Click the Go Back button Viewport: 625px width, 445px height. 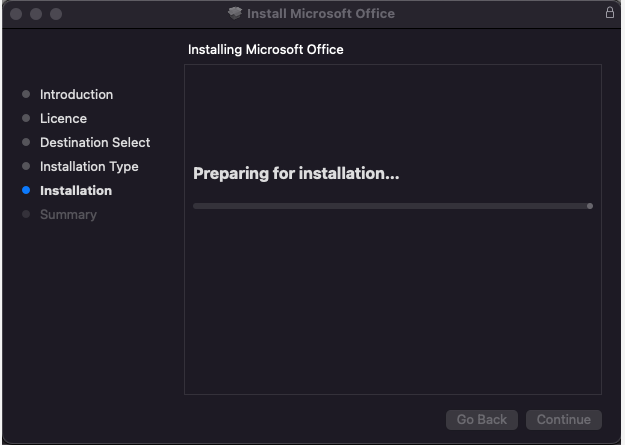tap(482, 419)
